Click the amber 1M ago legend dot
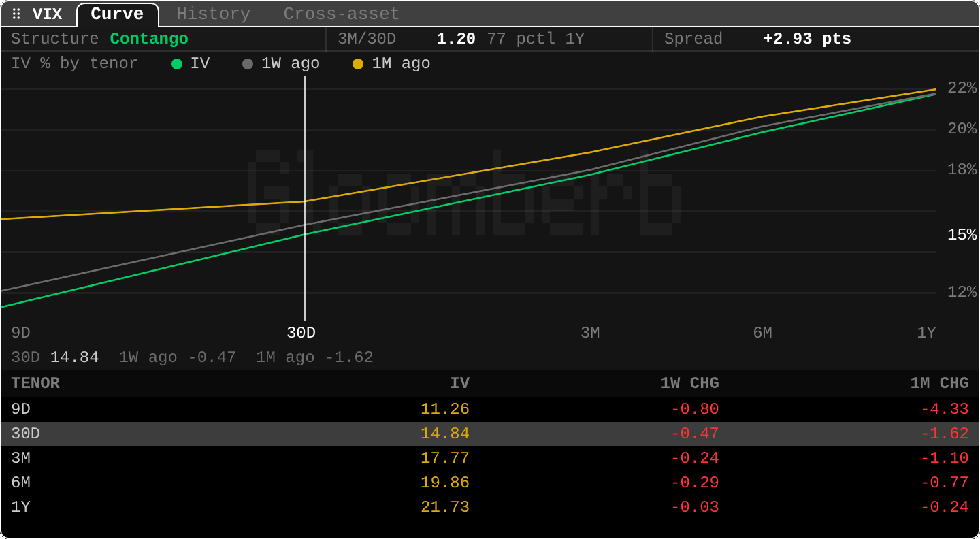 (358, 64)
